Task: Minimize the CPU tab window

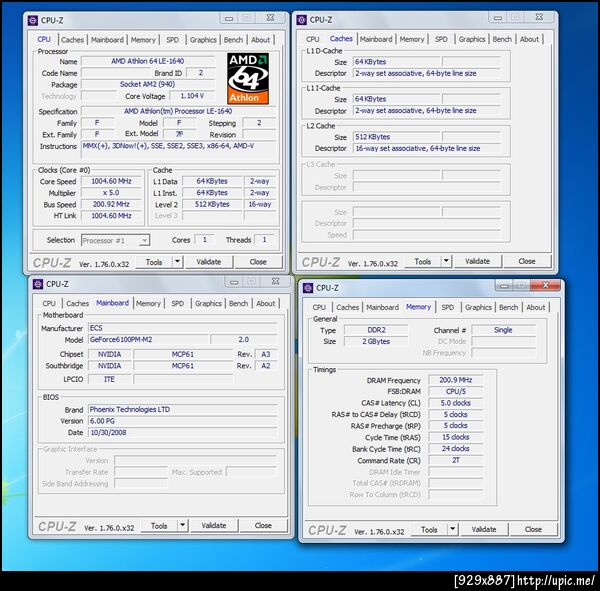Action: 229,18
